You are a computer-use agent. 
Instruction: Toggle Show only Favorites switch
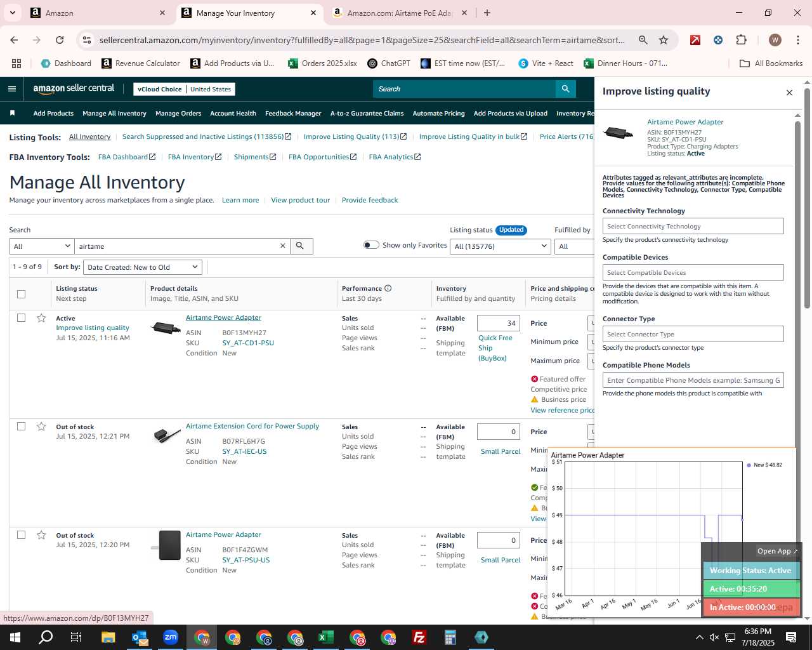tap(371, 245)
